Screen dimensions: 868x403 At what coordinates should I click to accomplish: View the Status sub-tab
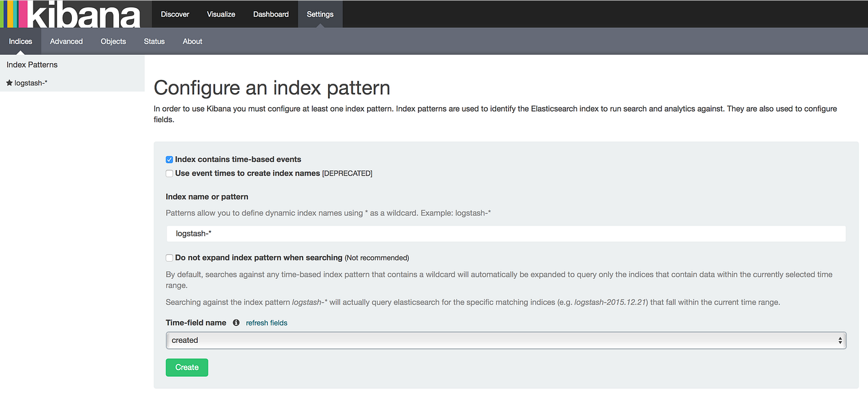[154, 42]
